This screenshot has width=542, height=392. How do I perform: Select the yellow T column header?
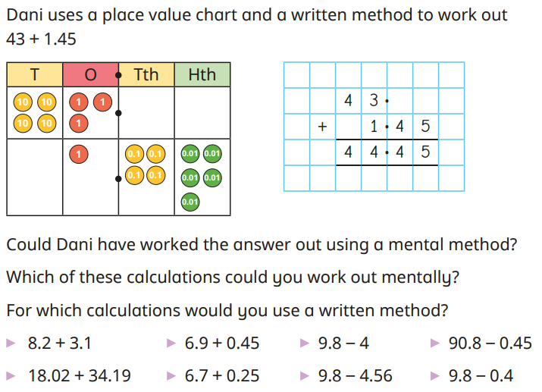[34, 74]
